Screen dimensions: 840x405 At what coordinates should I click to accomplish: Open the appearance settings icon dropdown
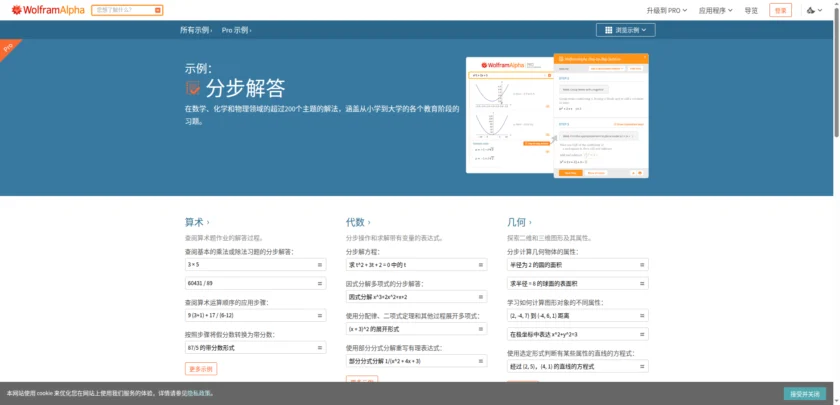coord(814,10)
